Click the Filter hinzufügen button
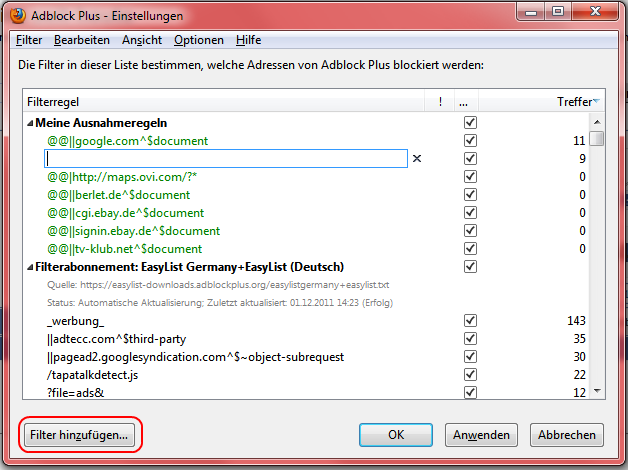The image size is (628, 470). coord(79,435)
